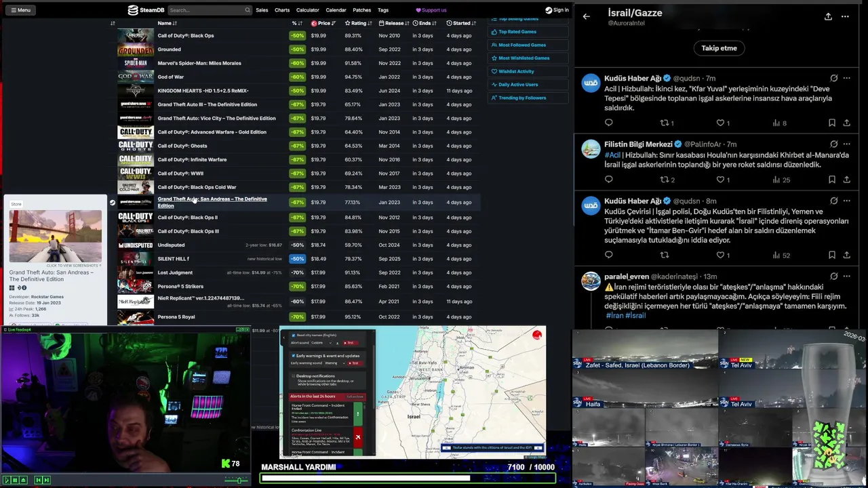
Task: Open Grok icon on first Kudüs Haber Ağı post
Action: (833, 78)
